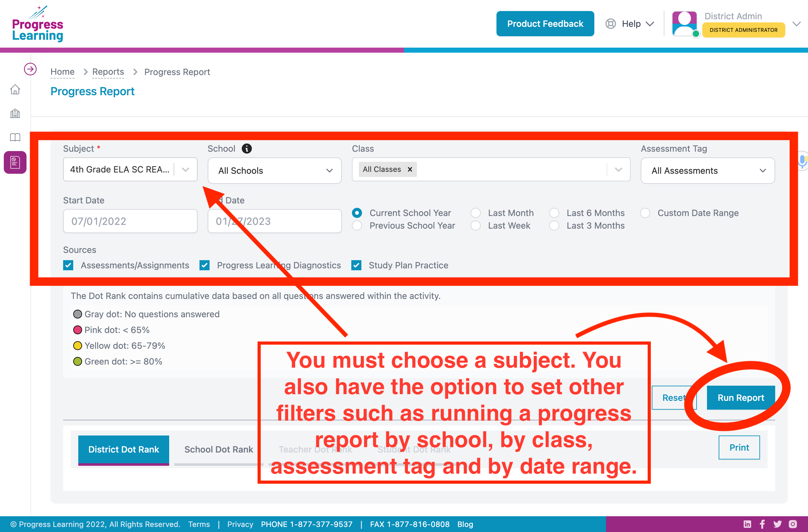Switch to School Dot Rank tab

219,449
